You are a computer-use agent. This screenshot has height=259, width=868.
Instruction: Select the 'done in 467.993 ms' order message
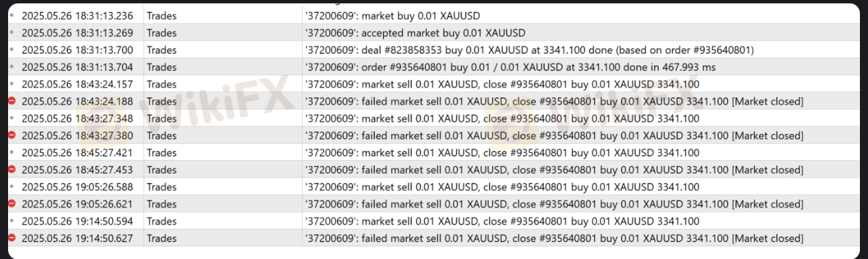pos(510,67)
